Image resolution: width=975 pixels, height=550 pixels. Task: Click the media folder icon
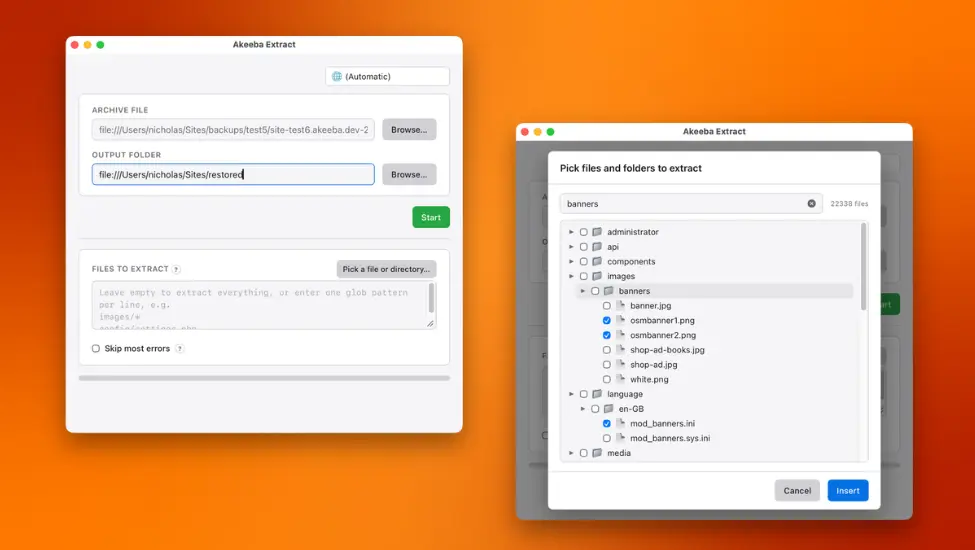click(x=597, y=453)
